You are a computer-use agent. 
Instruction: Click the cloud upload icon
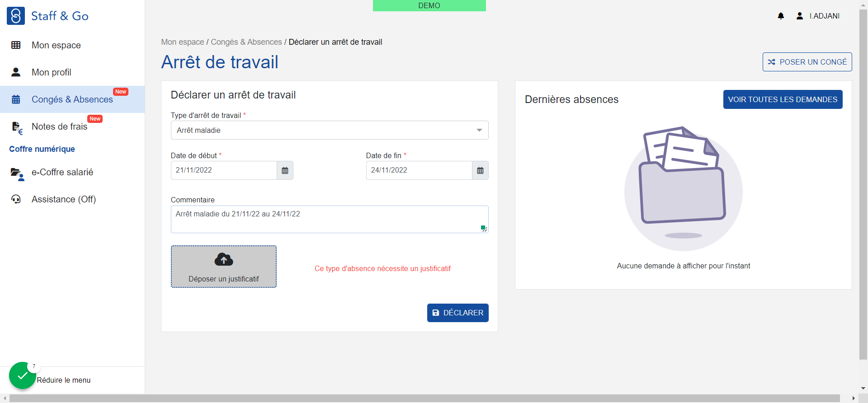pos(224,259)
